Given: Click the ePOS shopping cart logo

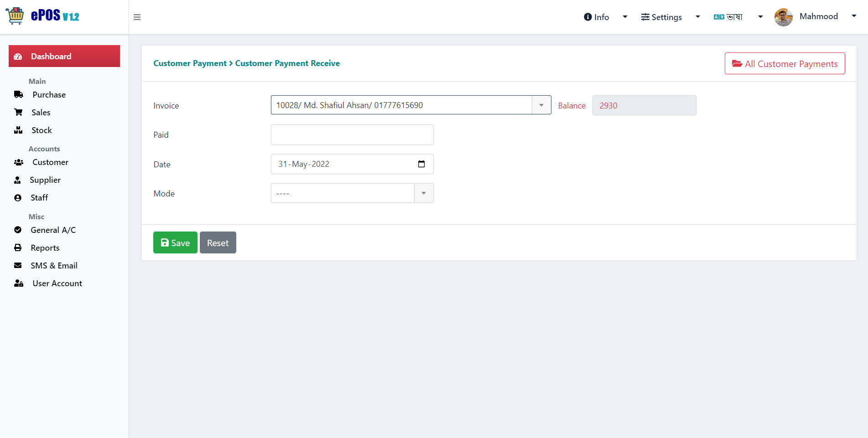Looking at the screenshot, I should coord(15,16).
